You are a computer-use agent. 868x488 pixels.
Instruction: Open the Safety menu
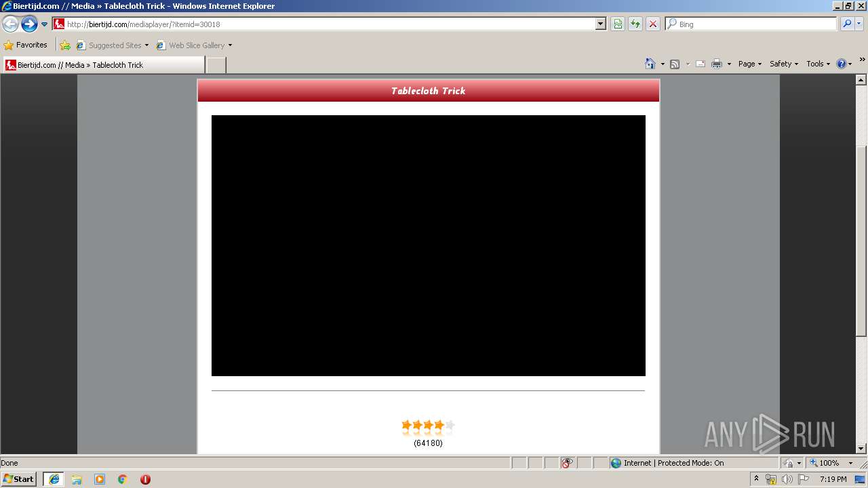[784, 64]
